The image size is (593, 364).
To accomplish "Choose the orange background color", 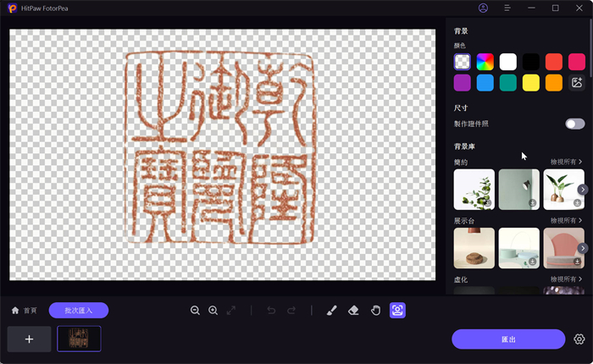I will pyautogui.click(x=554, y=83).
